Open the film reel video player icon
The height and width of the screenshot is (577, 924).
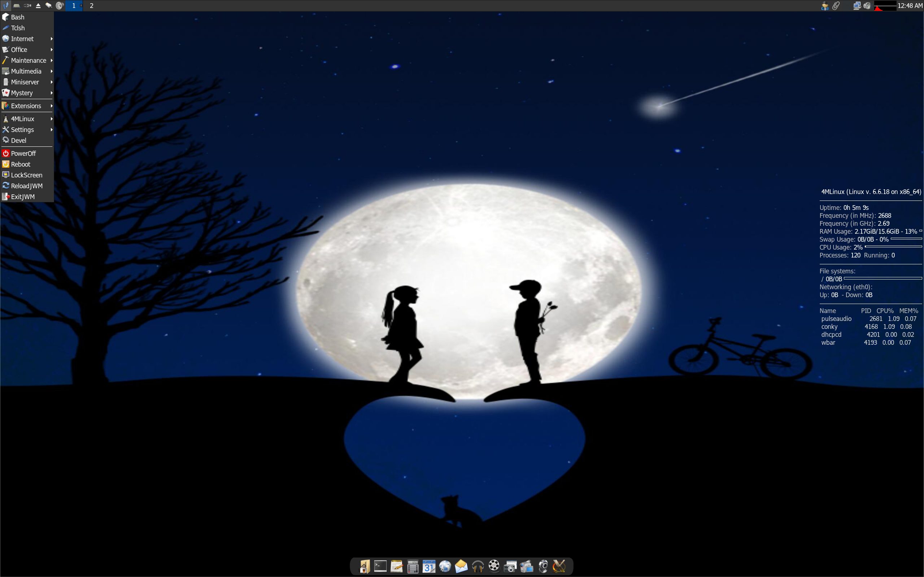point(494,565)
